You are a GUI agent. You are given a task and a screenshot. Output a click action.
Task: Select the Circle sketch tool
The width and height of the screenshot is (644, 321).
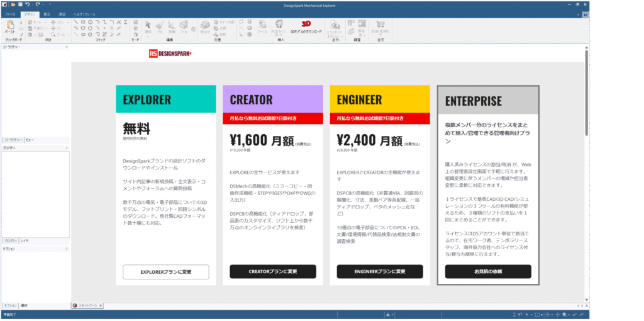(91, 22)
